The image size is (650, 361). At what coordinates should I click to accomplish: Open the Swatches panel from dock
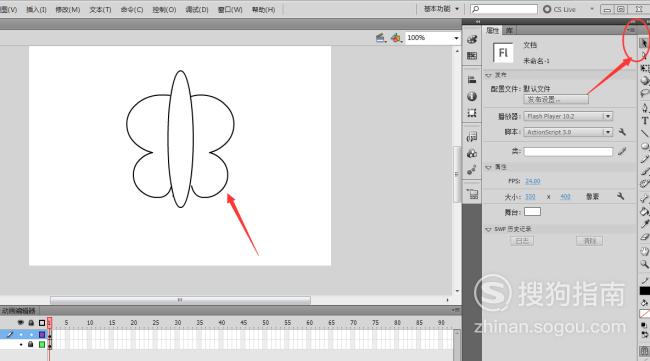472,56
